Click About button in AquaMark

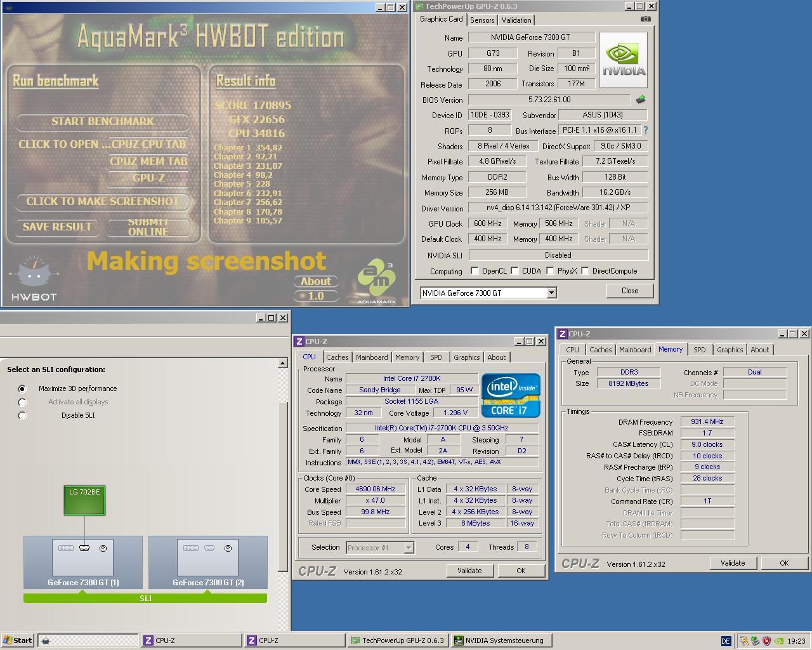click(316, 281)
